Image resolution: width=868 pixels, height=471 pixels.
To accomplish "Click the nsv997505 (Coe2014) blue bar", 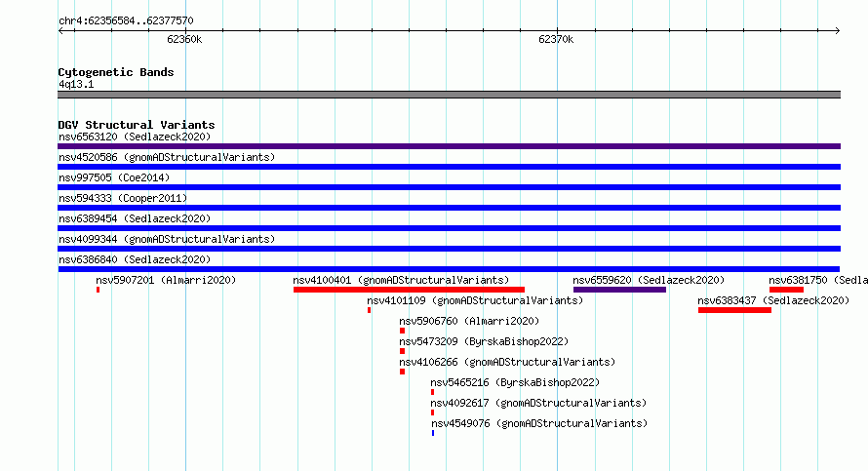I will click(449, 187).
